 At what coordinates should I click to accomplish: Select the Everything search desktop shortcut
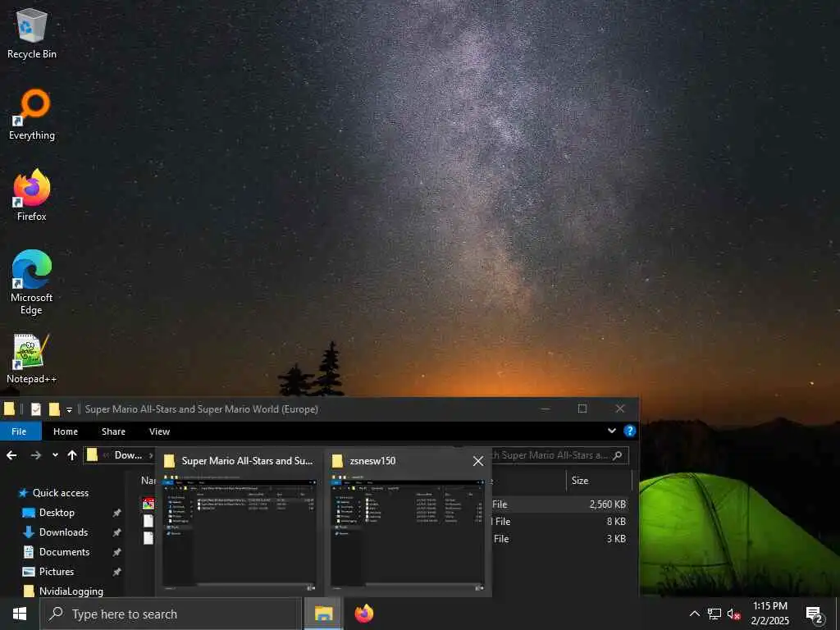[32, 115]
